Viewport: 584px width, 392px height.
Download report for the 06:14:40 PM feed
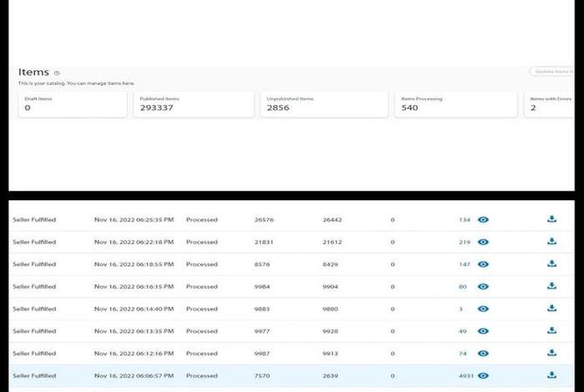tap(551, 309)
